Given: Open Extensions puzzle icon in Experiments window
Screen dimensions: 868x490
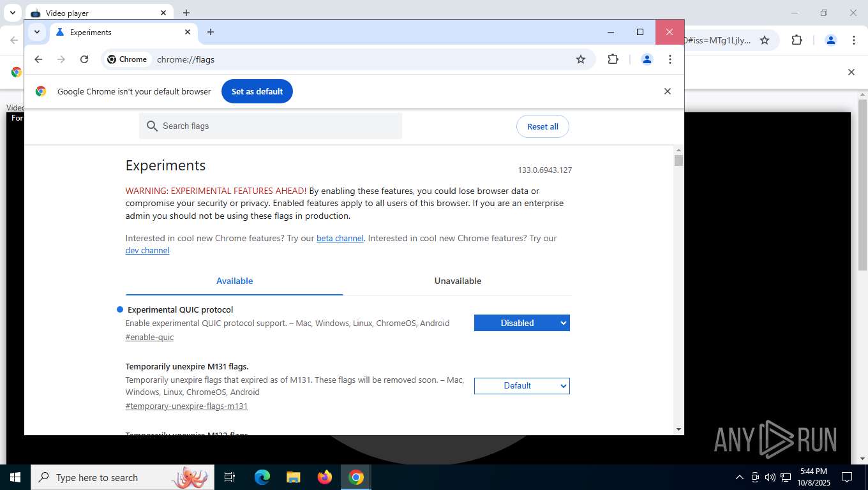Looking at the screenshot, I should [x=613, y=59].
